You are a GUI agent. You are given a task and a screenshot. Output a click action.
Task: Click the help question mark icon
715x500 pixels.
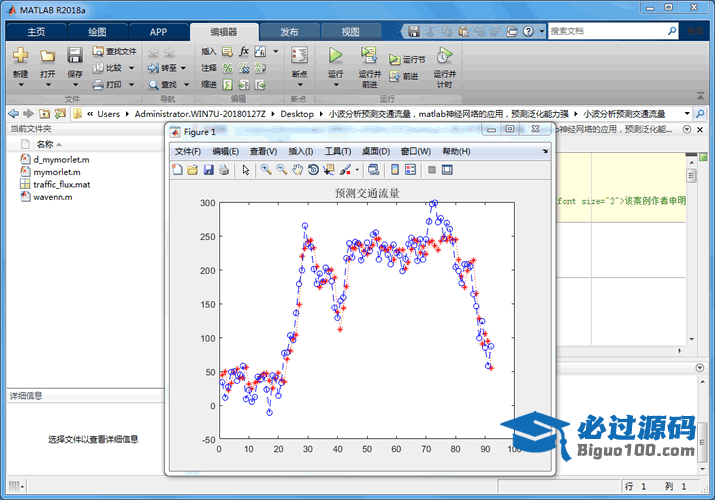tap(528, 31)
